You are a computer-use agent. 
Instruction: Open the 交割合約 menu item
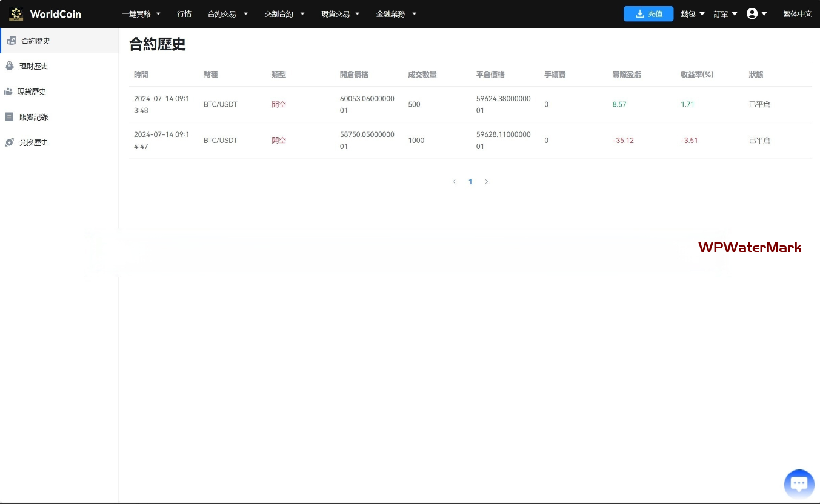pyautogui.click(x=284, y=13)
